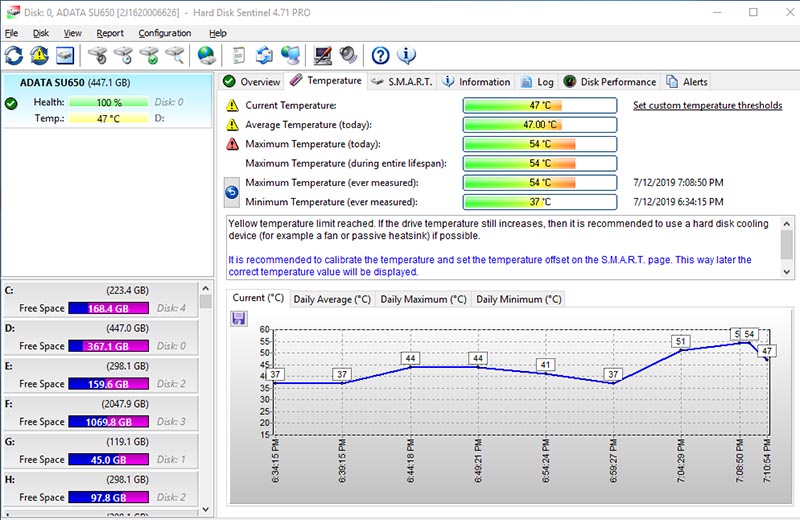Click the blue info bubble icon
The height and width of the screenshot is (520, 800).
[x=406, y=55]
